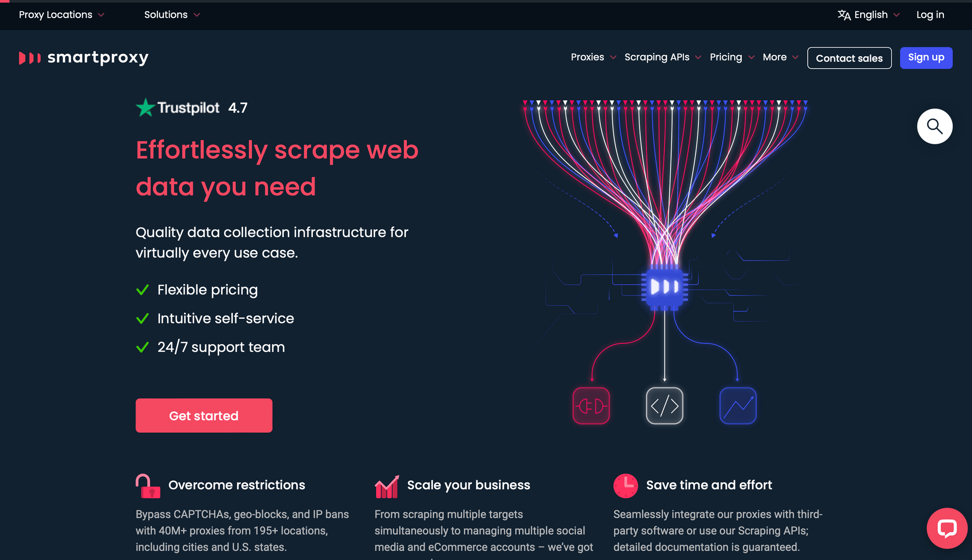Screen dimensions: 972x560
Task: Click the clock icon under Save time and effort
Action: (625, 486)
